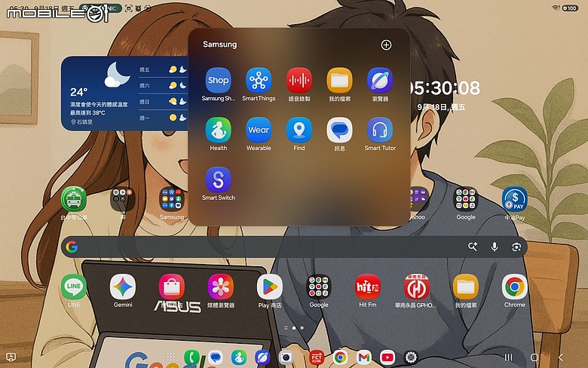
Task: Launch SmartThings from the Samsung folder
Action: tap(259, 80)
